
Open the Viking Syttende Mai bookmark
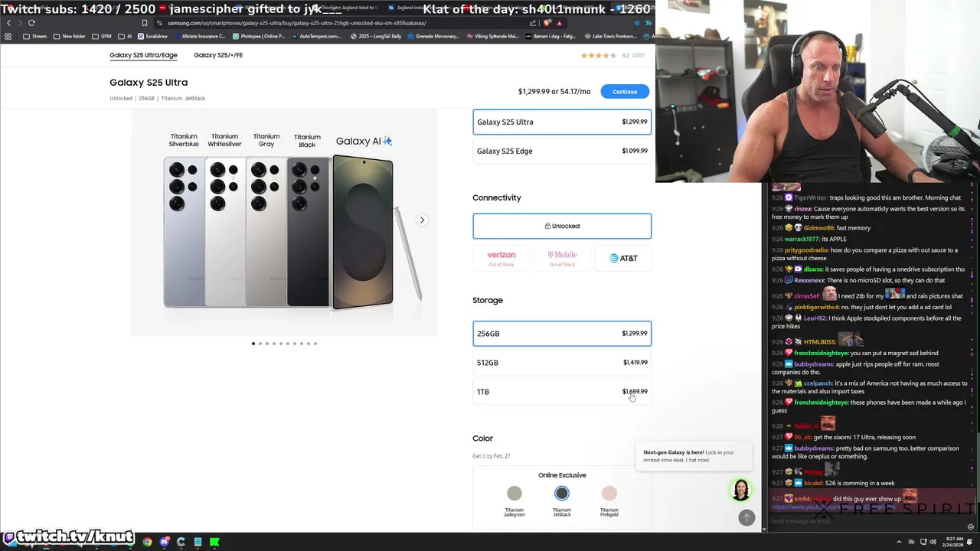(x=493, y=36)
